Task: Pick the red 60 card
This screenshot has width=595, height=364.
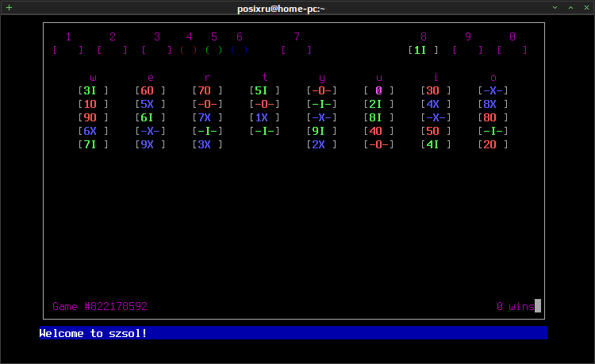Action: click(x=150, y=90)
